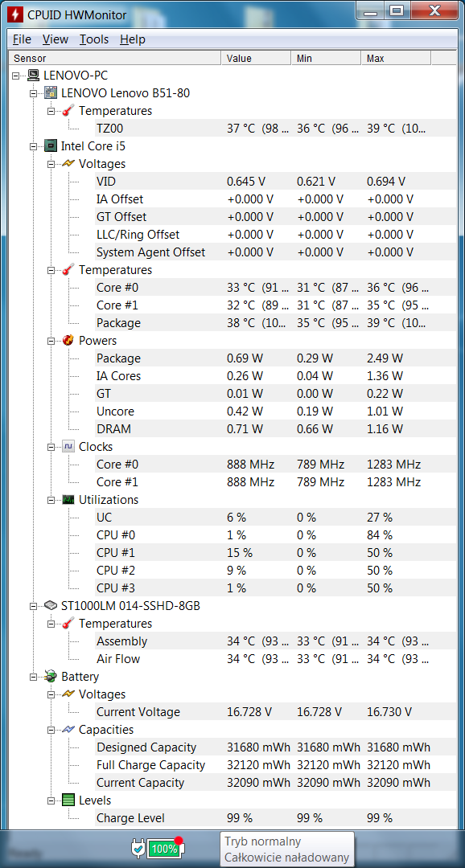Collapse the Clocks group
The height and width of the screenshot is (868, 465).
(x=51, y=447)
